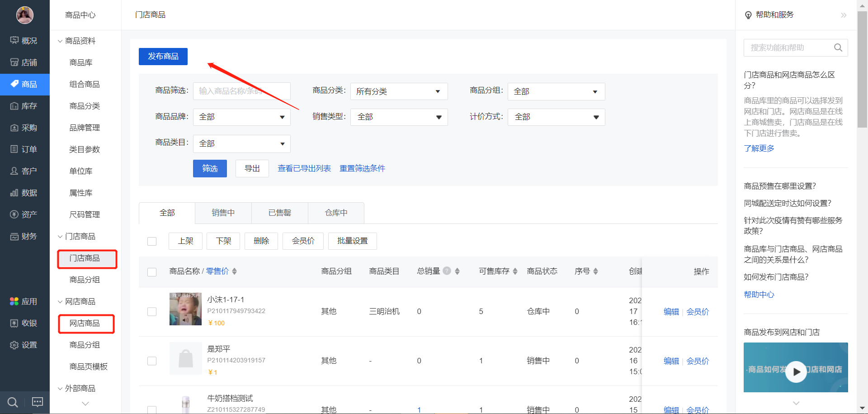Type in the 商品筛选 search field

(241, 91)
